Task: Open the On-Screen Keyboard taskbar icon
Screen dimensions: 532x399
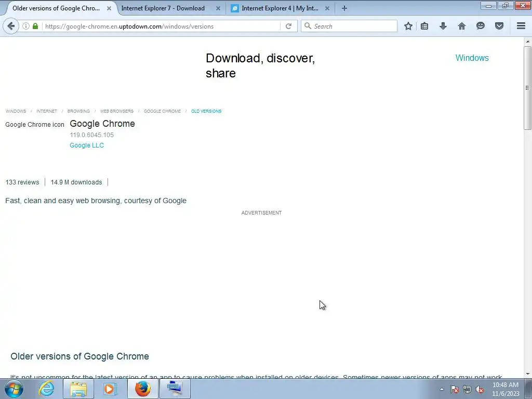Action: 175,389
